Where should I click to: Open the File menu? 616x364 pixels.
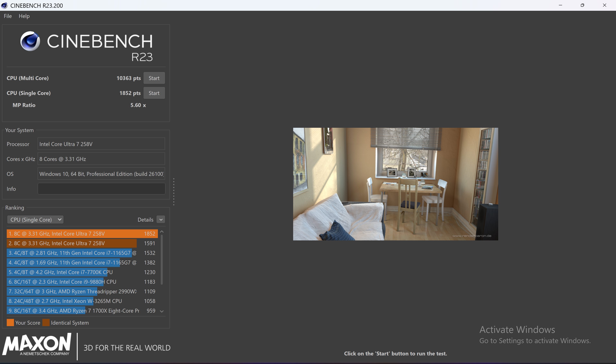click(x=8, y=16)
